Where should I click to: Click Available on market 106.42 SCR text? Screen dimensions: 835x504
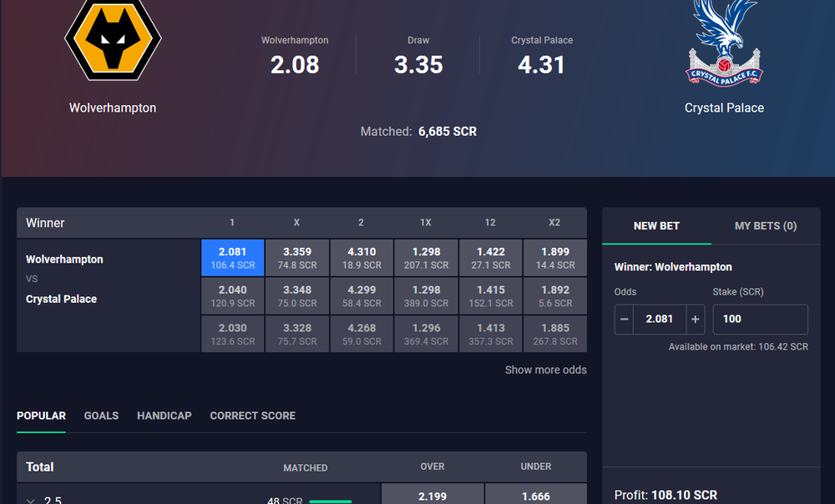[738, 346]
